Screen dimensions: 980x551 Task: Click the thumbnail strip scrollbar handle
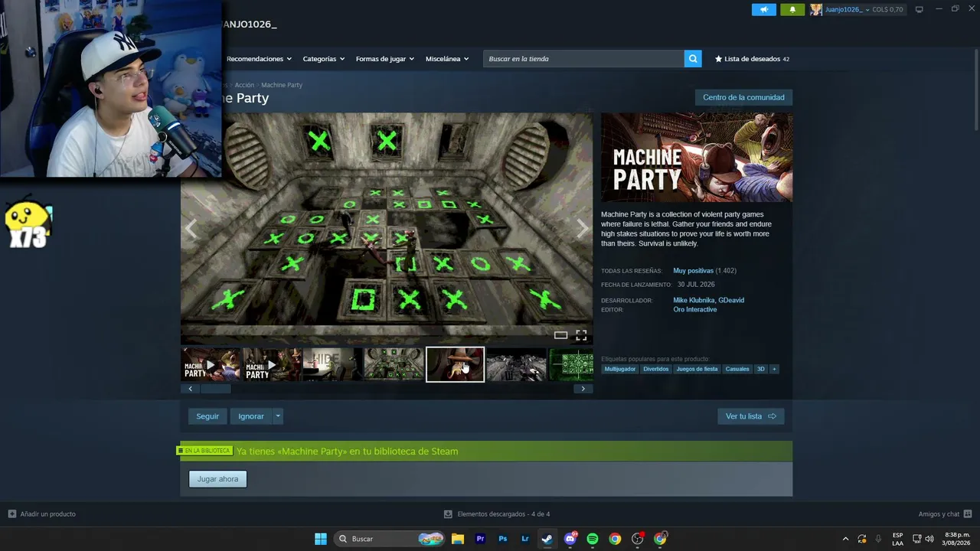point(216,389)
